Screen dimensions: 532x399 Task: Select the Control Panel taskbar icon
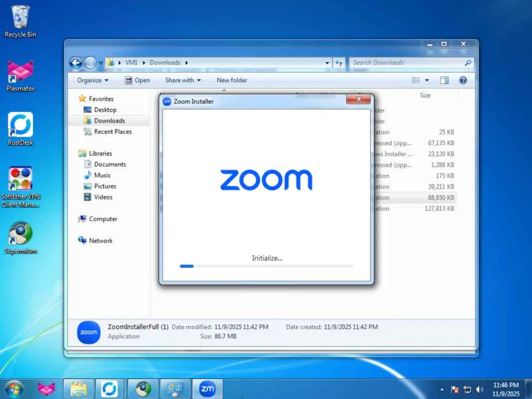tap(175, 389)
